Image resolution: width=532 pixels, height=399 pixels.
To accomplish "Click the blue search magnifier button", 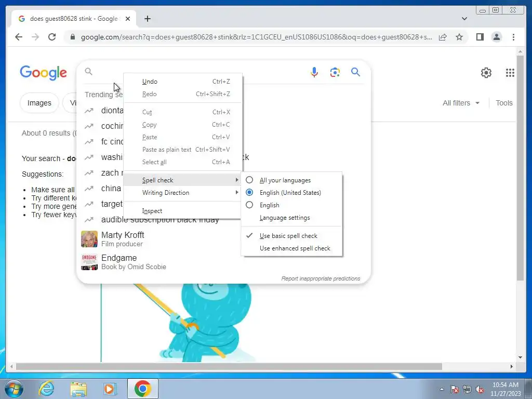I will [355, 72].
